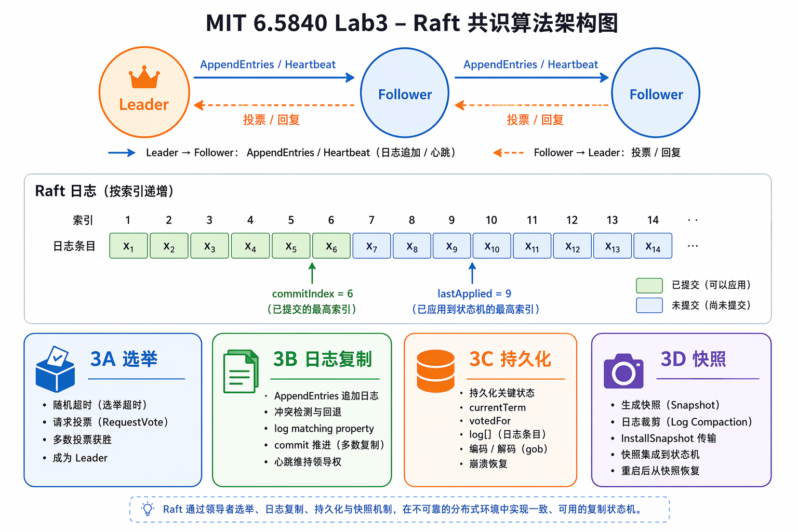Click the 'lastApplied = 9' label

[474, 294]
